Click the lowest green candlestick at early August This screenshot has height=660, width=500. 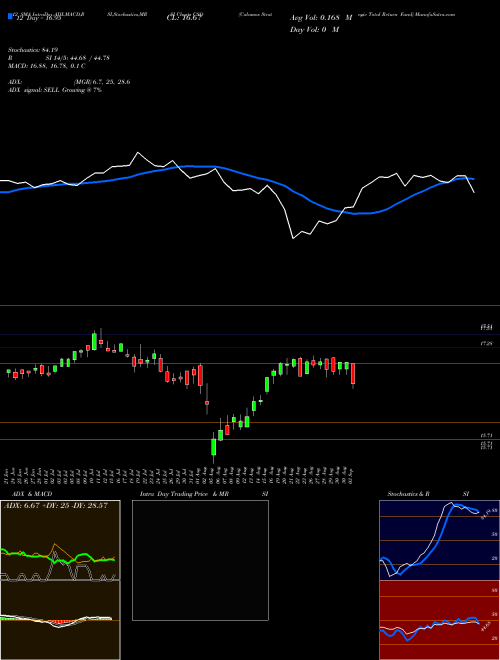(214, 447)
